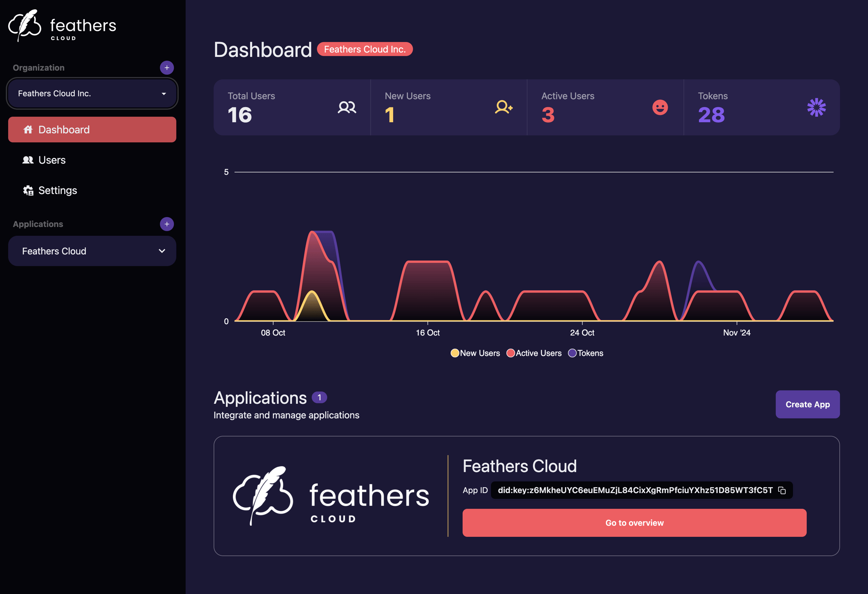Screen dimensions: 868x594
Task: Add a new organization with the plus icon
Action: click(166, 68)
